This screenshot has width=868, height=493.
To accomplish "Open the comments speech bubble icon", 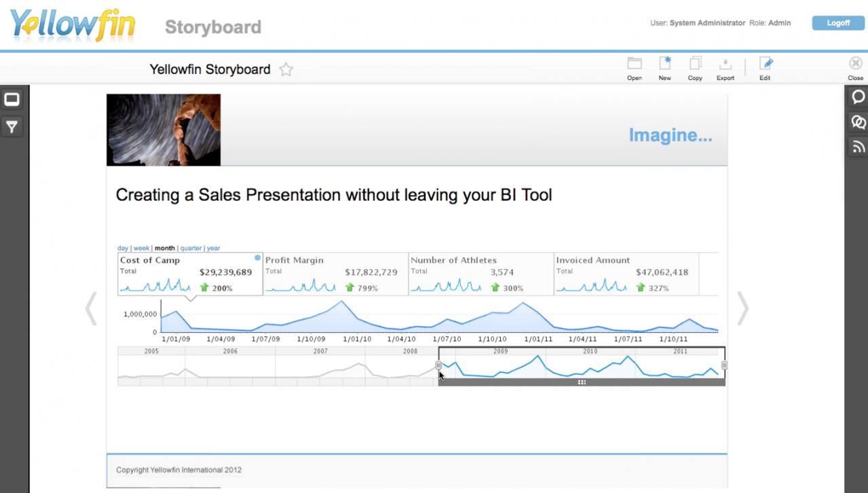I will tap(858, 97).
